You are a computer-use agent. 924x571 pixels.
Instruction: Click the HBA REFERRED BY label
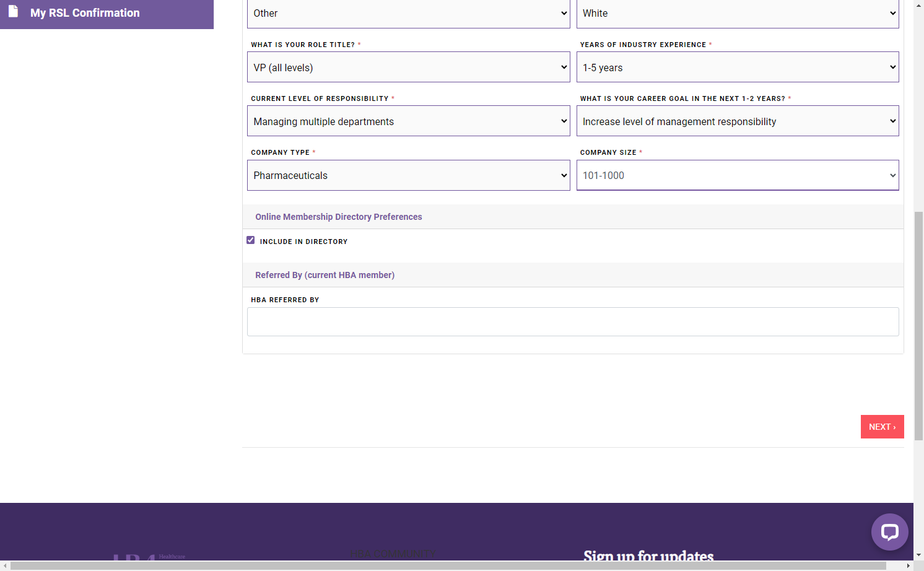285,300
